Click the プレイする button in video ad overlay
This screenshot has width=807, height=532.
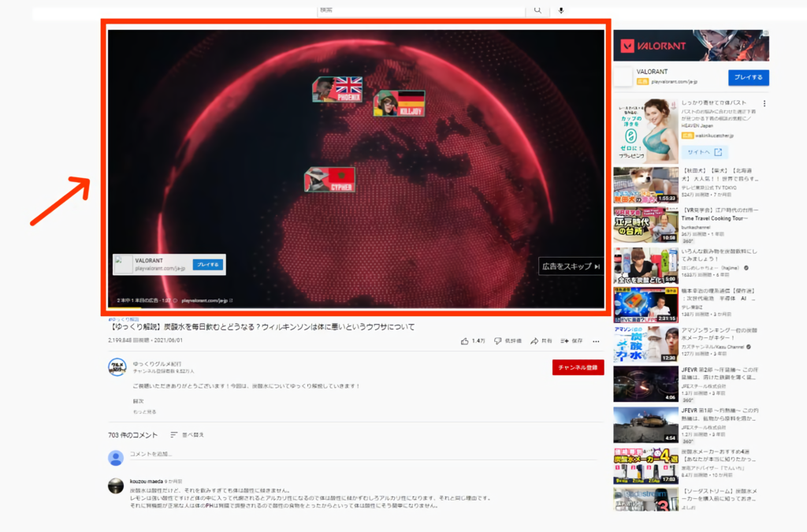pos(208,265)
